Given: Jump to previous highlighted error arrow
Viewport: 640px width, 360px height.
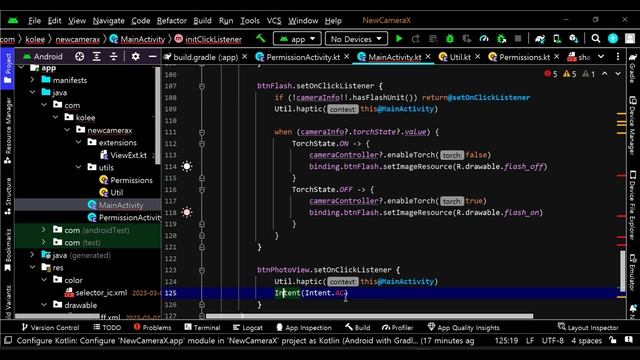Looking at the screenshot, I should (604, 74).
